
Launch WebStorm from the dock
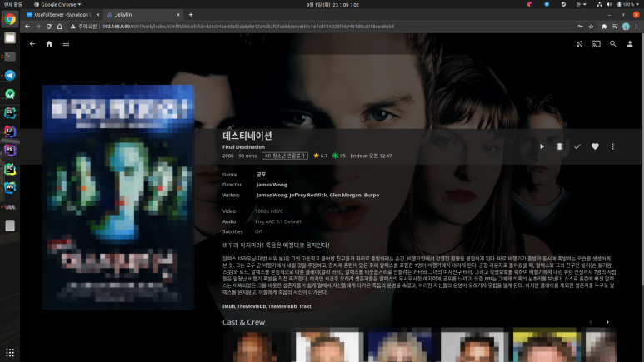click(x=10, y=187)
